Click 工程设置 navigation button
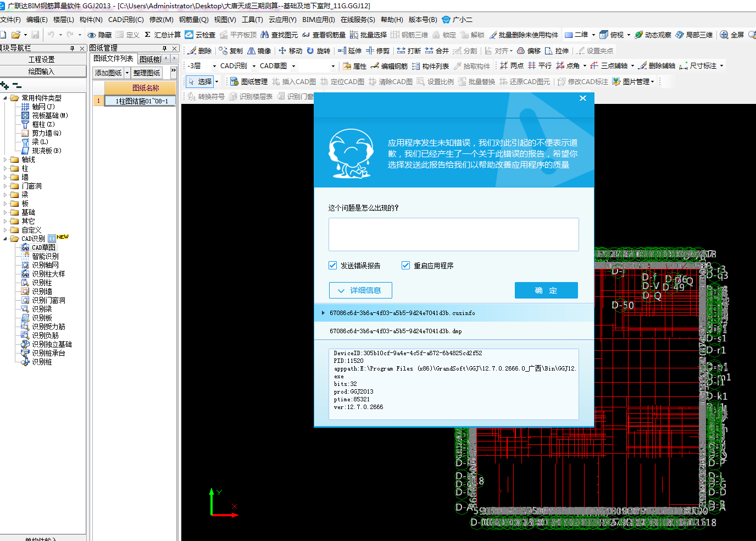Viewport: 756px width, 541px height. tap(42, 59)
